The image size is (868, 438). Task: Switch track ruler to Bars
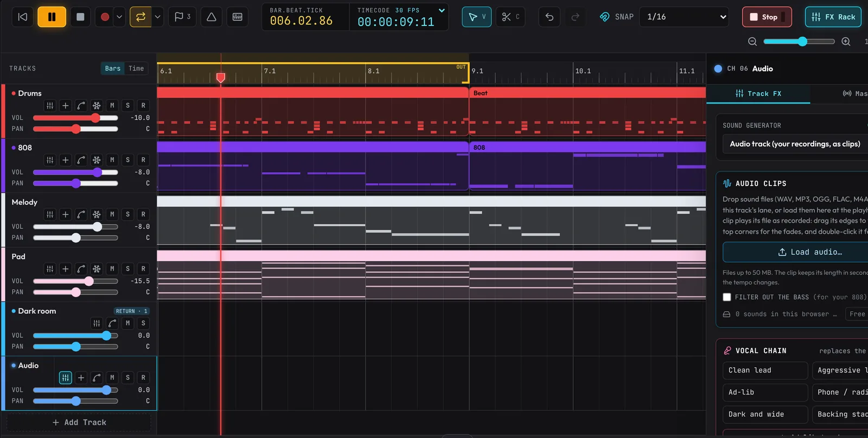(x=113, y=68)
